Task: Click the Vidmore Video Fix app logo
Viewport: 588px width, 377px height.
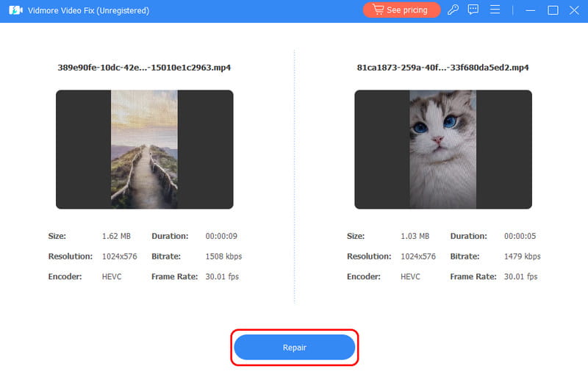Action: pos(13,10)
